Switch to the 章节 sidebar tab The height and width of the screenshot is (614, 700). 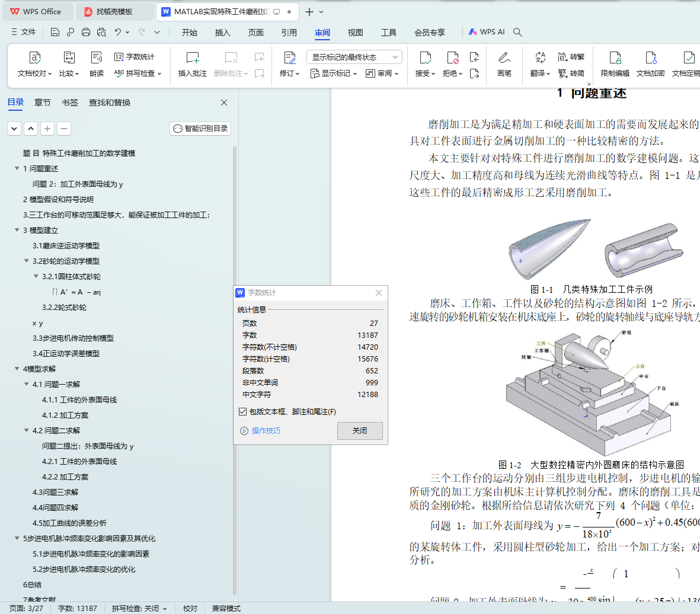click(x=43, y=103)
